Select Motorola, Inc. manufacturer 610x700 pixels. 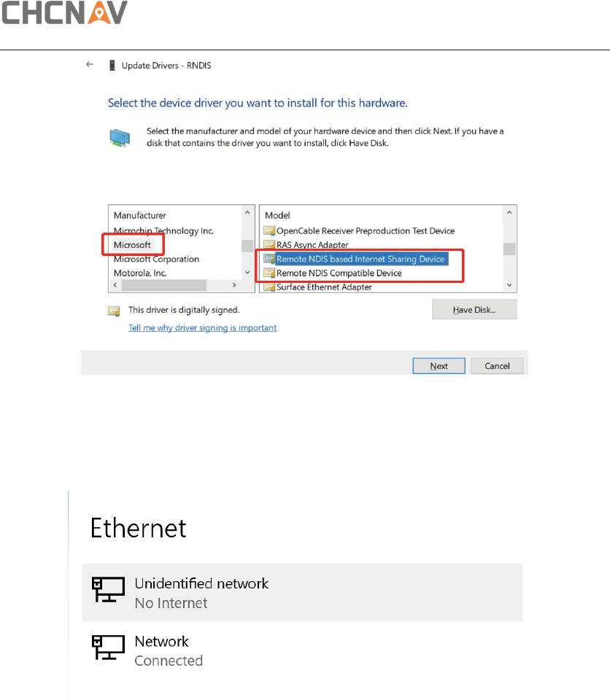[x=140, y=273]
